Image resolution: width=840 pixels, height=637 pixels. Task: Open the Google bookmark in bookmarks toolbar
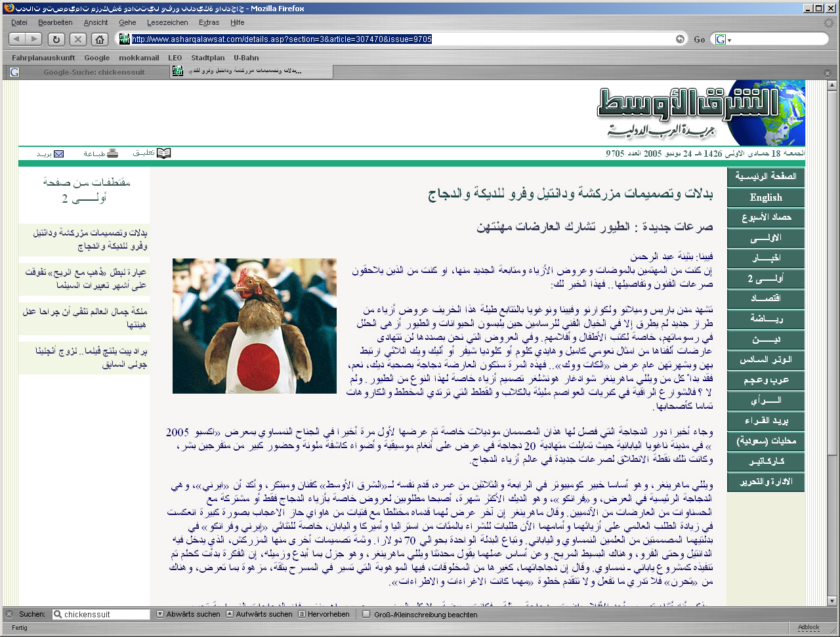(x=97, y=58)
